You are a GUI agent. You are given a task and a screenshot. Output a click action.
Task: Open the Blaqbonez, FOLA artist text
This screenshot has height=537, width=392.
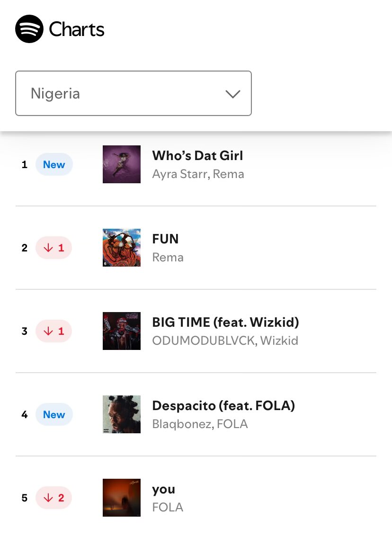tap(200, 424)
